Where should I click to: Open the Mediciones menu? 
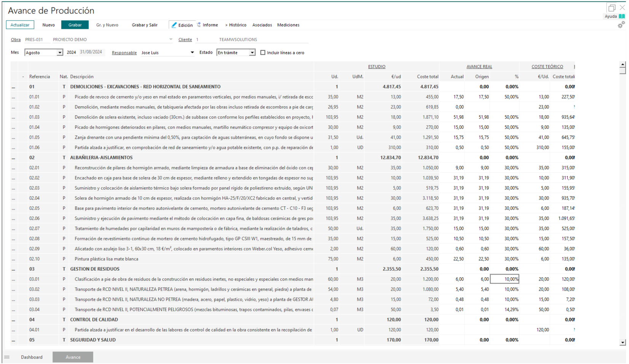288,25
